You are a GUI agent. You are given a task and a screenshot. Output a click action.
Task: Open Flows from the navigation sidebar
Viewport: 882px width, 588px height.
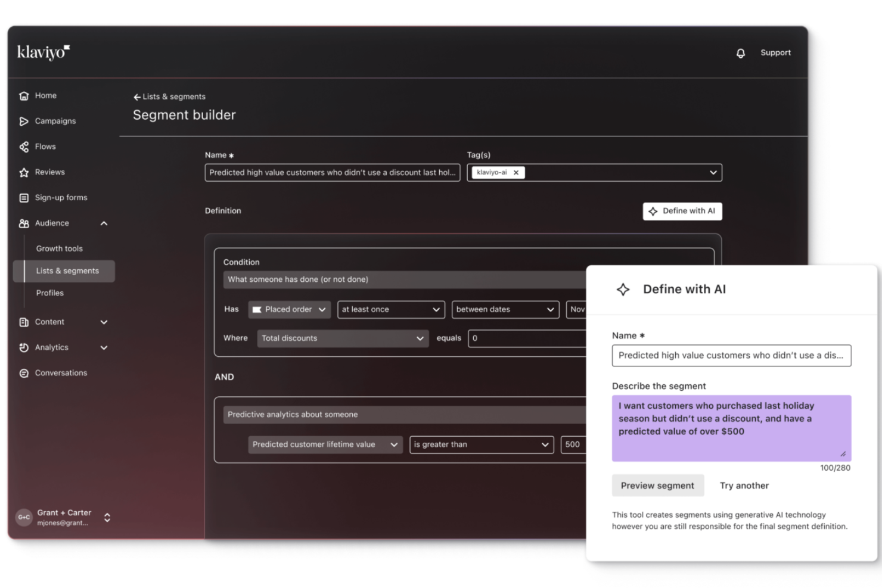[x=24, y=147]
